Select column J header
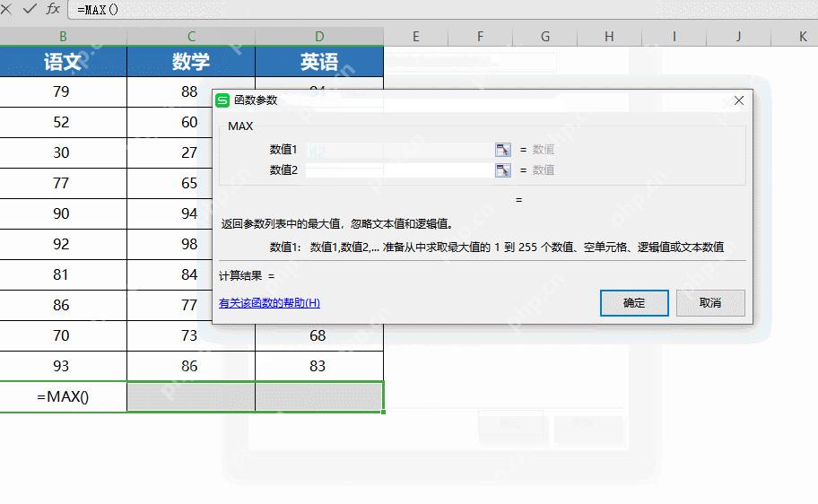 (x=738, y=37)
